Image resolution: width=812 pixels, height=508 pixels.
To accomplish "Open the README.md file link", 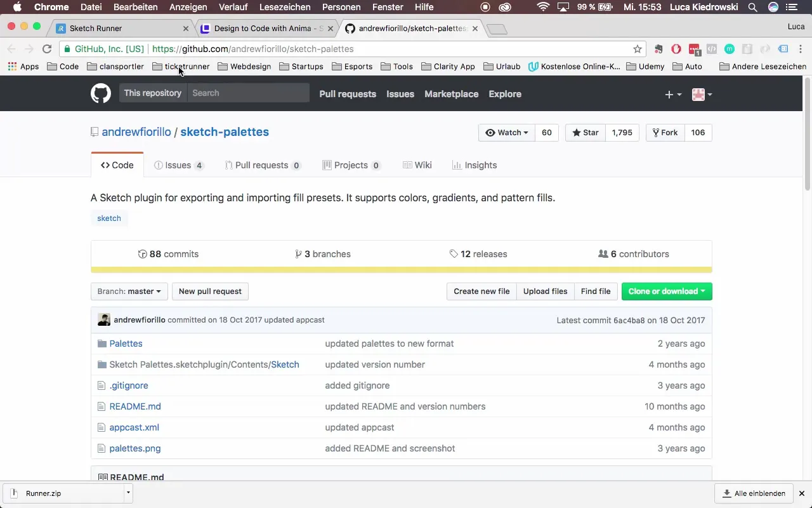I will (135, 406).
